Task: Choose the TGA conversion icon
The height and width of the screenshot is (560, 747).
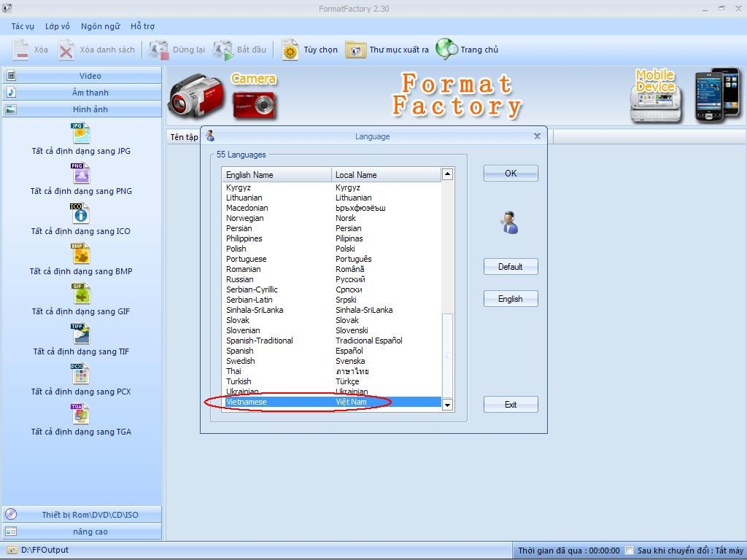Action: [x=80, y=413]
